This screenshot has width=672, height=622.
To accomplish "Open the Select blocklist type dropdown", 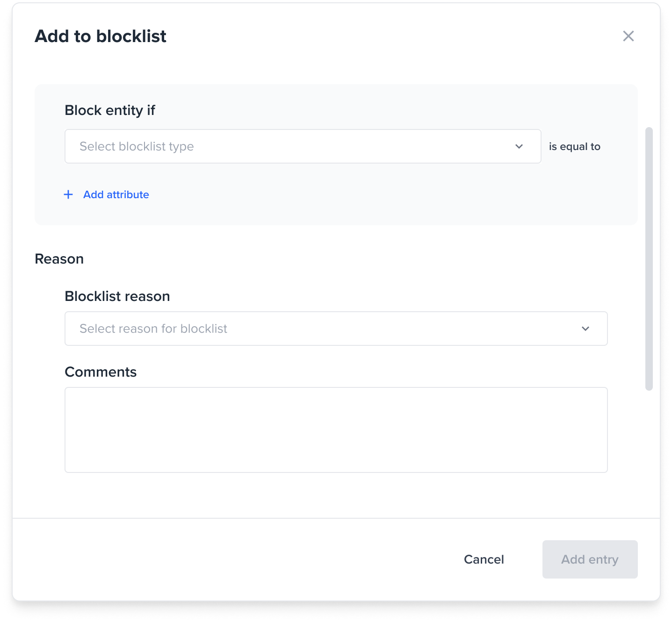I will point(303,146).
